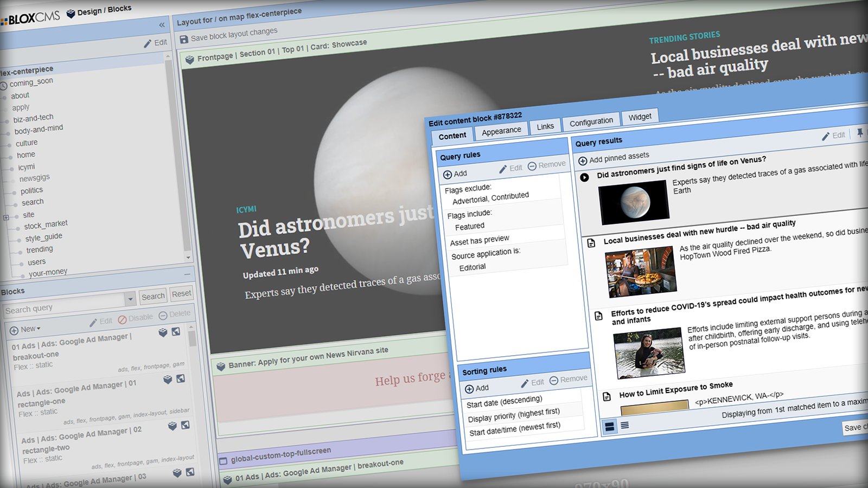Add a new query rule
The width and height of the screenshot is (868, 488).
pyautogui.click(x=455, y=174)
